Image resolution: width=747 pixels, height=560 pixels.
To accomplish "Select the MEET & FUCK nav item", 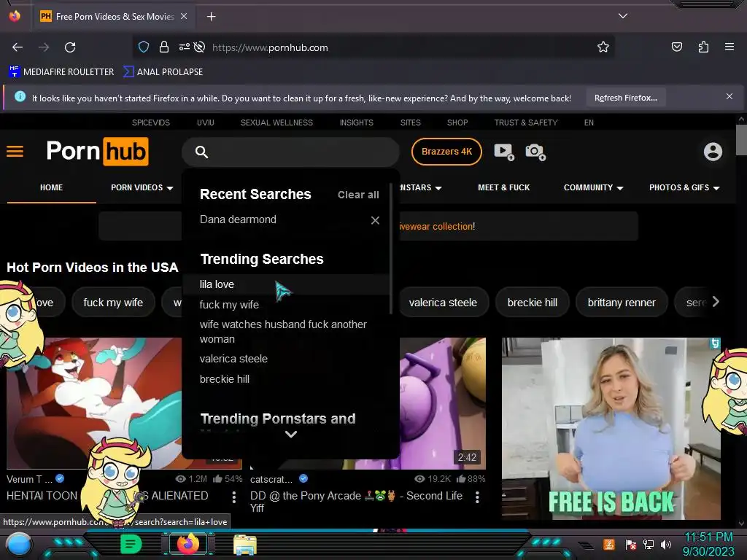I will (x=503, y=187).
